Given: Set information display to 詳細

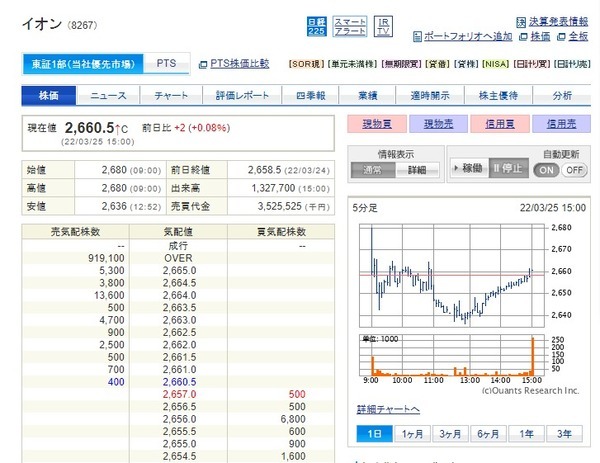Looking at the screenshot, I should [x=417, y=170].
